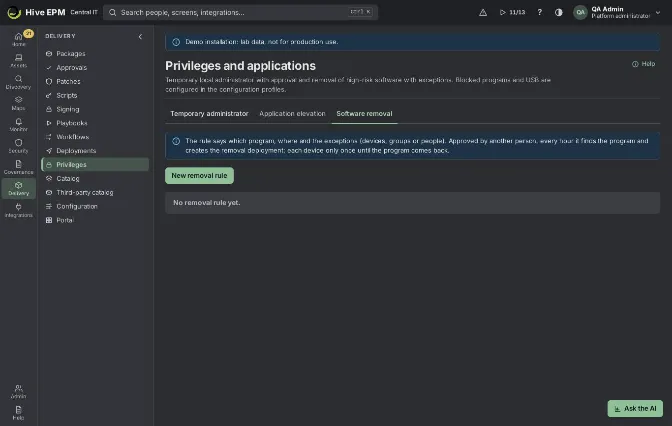Open Catalog in Delivery menu
Image resolution: width=672 pixels, height=426 pixels.
(95, 178)
